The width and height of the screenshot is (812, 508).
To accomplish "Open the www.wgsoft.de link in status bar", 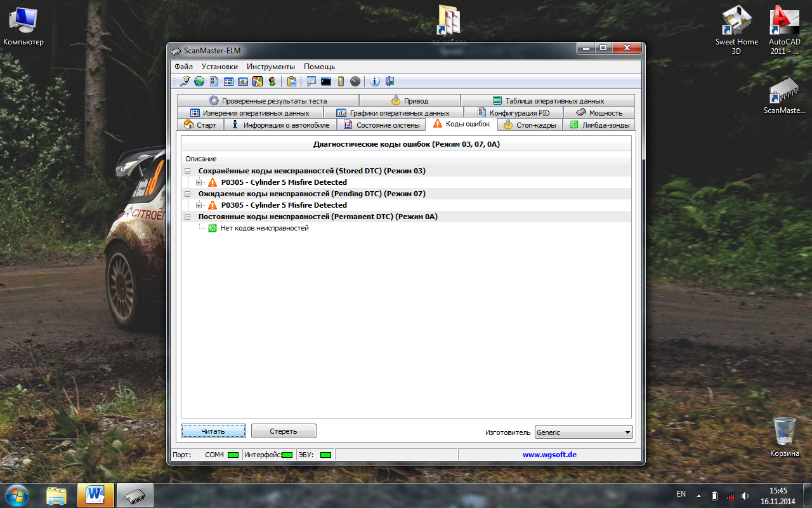I will (549, 455).
